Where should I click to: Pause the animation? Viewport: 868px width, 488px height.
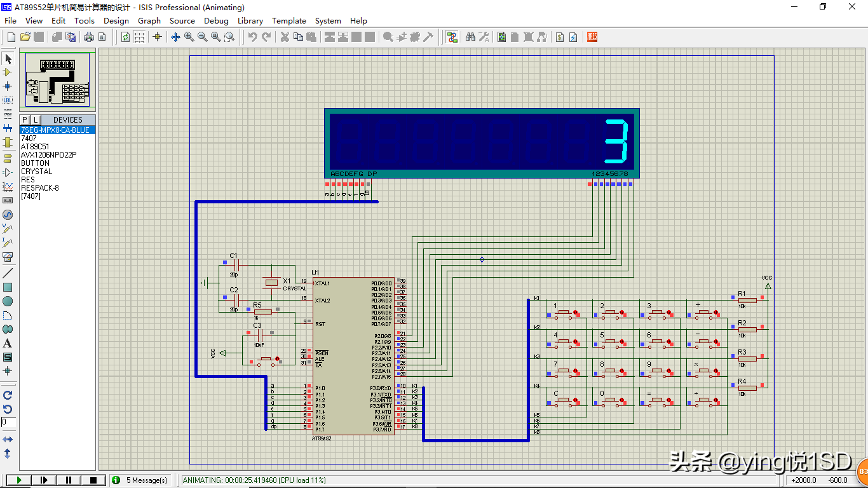click(69, 480)
